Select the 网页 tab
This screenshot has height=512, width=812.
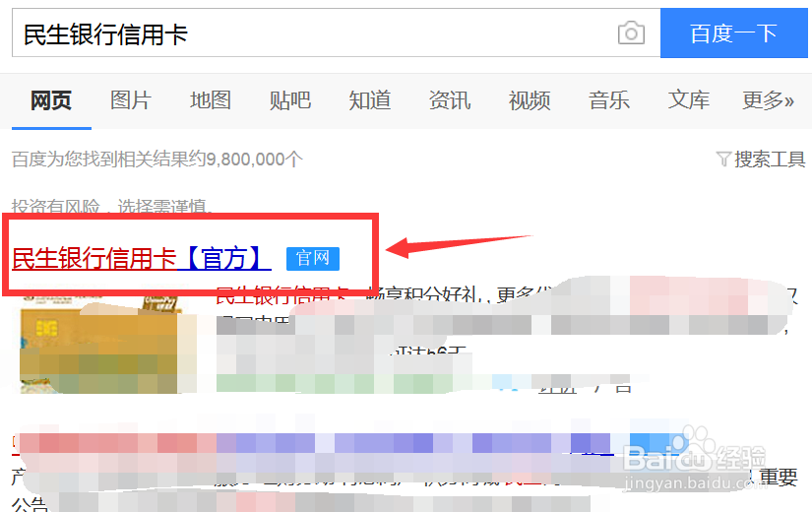click(51, 100)
